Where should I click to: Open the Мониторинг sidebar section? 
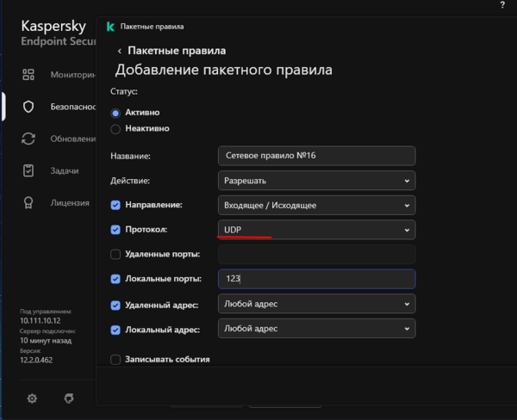(73, 75)
